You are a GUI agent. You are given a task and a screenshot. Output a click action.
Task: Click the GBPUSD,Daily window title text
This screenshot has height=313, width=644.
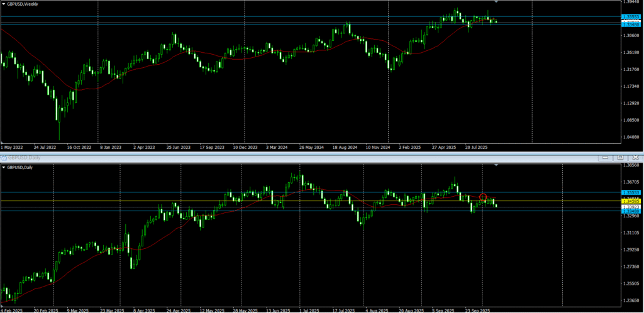22,156
